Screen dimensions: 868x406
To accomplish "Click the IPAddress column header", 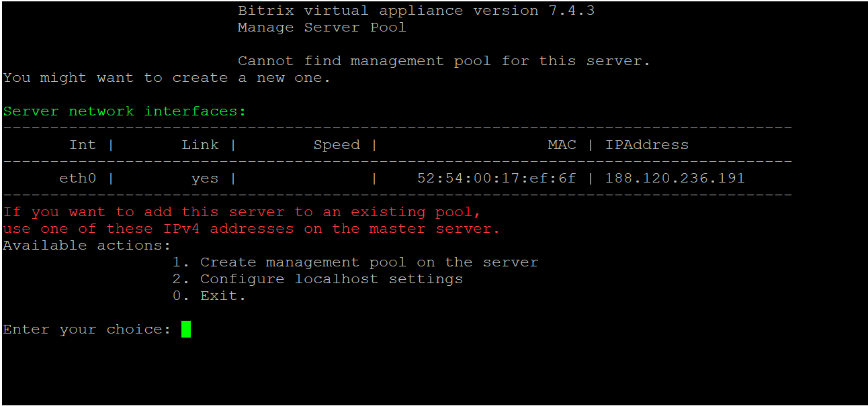I will pyautogui.click(x=647, y=145).
